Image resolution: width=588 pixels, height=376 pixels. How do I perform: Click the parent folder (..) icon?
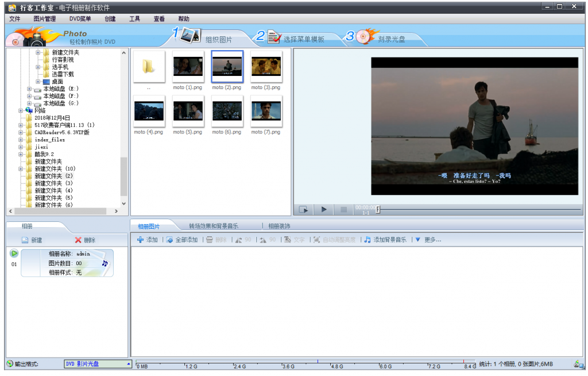149,67
